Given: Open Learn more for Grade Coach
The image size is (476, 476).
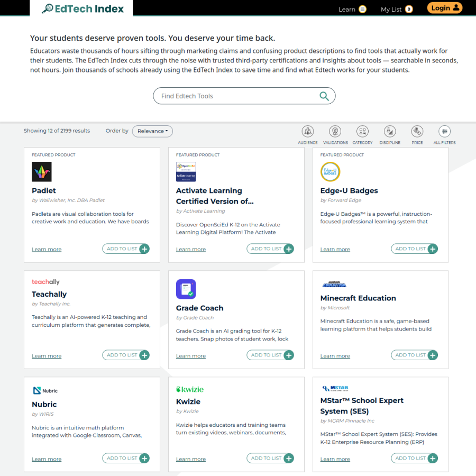Looking at the screenshot, I should point(191,356).
